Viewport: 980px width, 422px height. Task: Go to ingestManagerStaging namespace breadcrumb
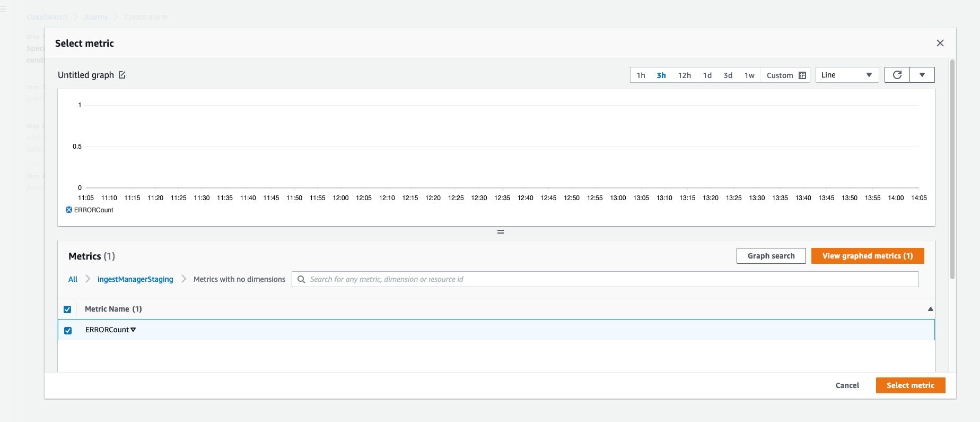click(135, 279)
